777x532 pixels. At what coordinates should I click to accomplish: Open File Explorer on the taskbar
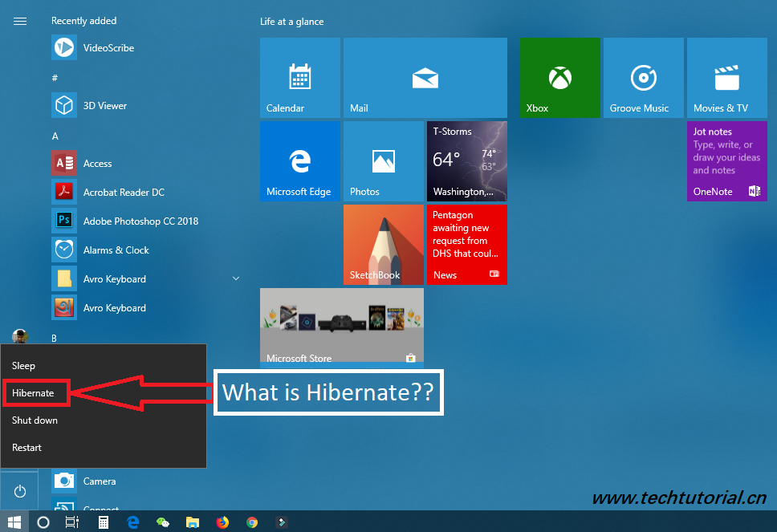click(193, 522)
